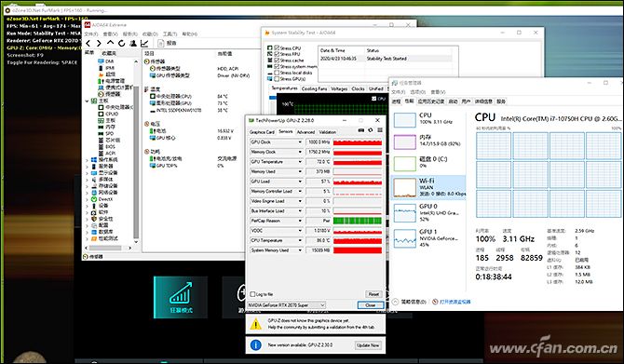
Task: Click the AIDA64 tree vertical scrollbar
Action: 136,151
